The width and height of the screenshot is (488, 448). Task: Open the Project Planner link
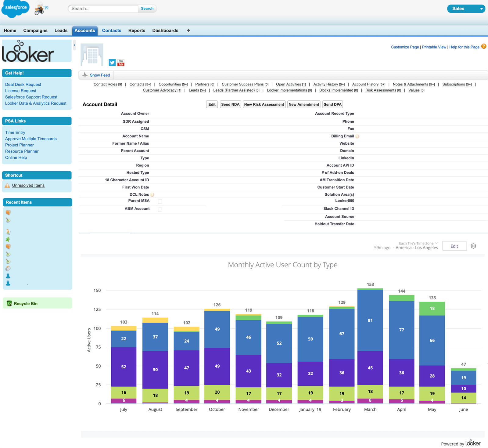20,145
